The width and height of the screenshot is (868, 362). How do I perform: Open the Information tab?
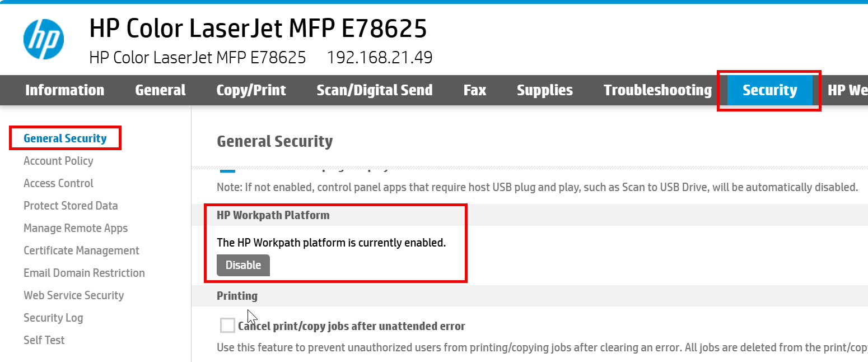coord(64,90)
